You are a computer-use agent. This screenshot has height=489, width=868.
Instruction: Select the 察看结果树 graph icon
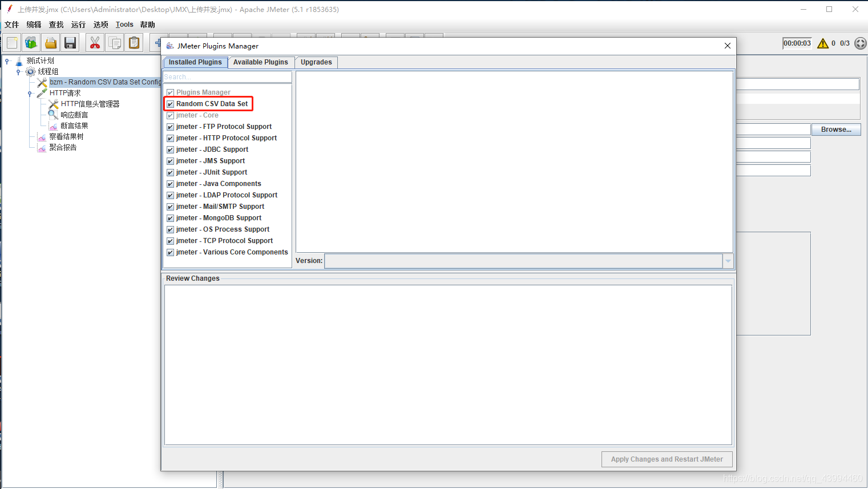pyautogui.click(x=42, y=137)
